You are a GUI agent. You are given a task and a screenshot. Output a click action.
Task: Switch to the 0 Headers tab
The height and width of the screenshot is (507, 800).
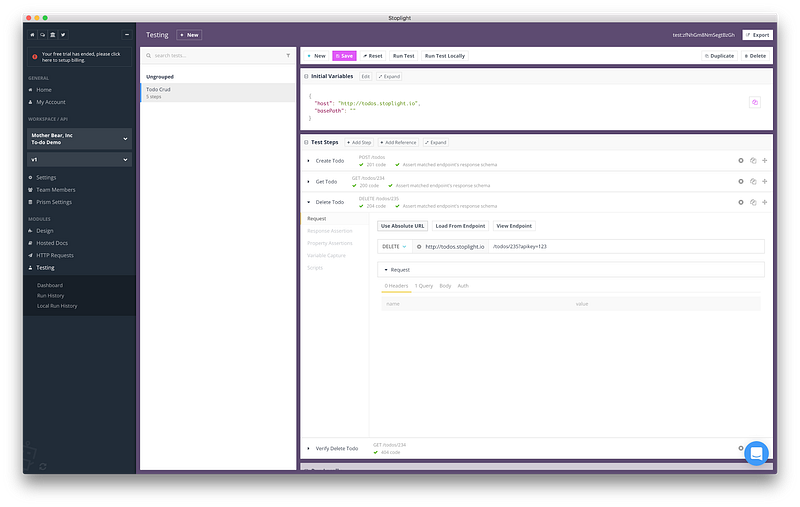click(396, 286)
